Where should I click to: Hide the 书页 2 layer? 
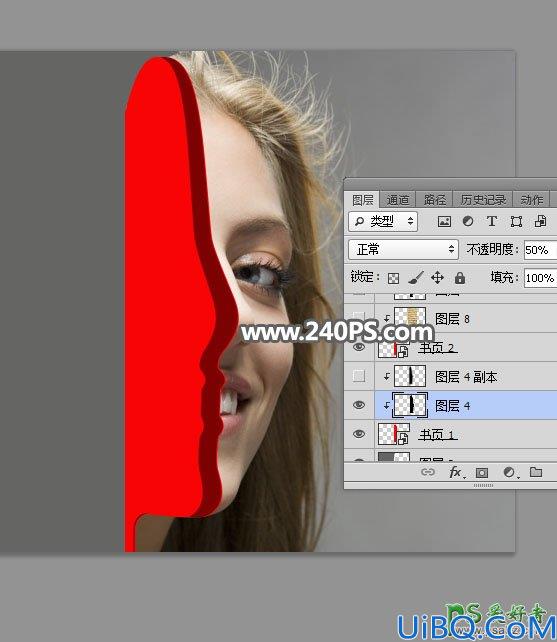pyautogui.click(x=359, y=347)
